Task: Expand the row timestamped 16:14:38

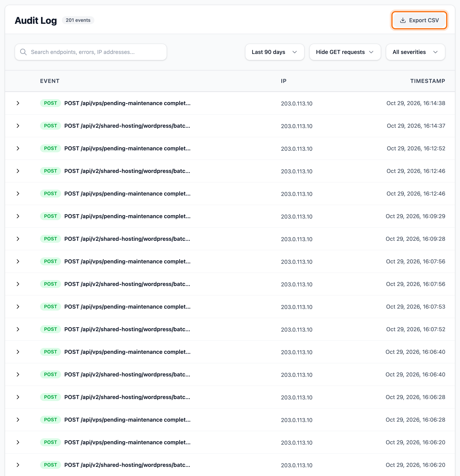Action: point(18,103)
